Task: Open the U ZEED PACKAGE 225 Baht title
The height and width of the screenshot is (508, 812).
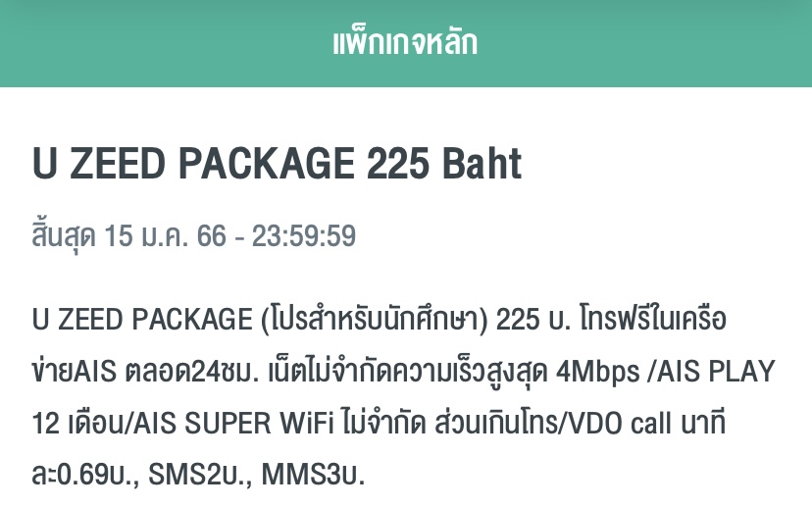Action: click(x=278, y=164)
